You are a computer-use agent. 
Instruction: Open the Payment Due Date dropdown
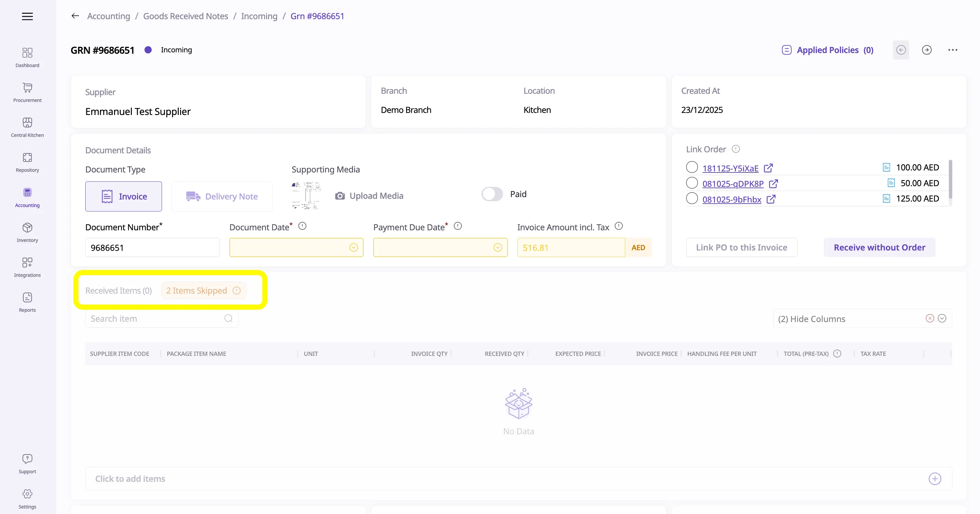[497, 248]
